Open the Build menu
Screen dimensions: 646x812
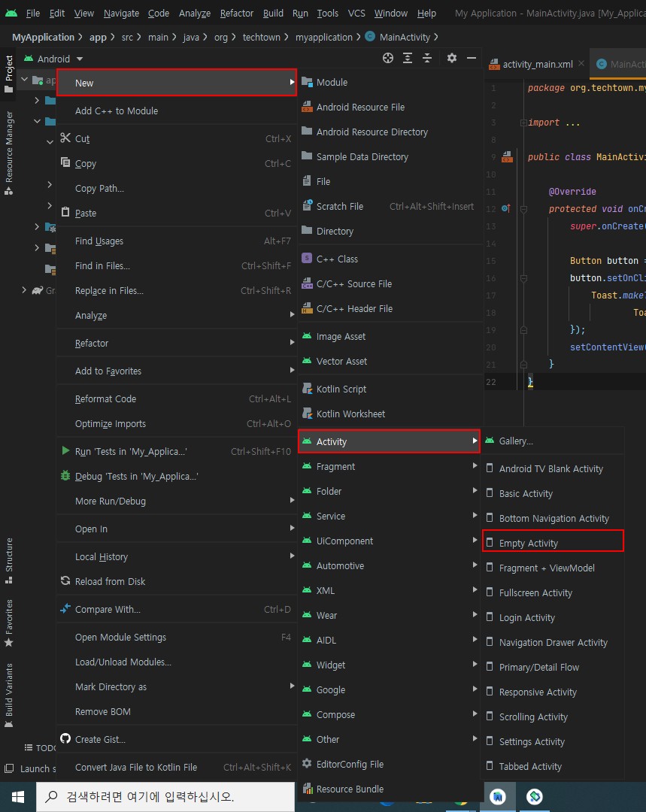pos(273,13)
